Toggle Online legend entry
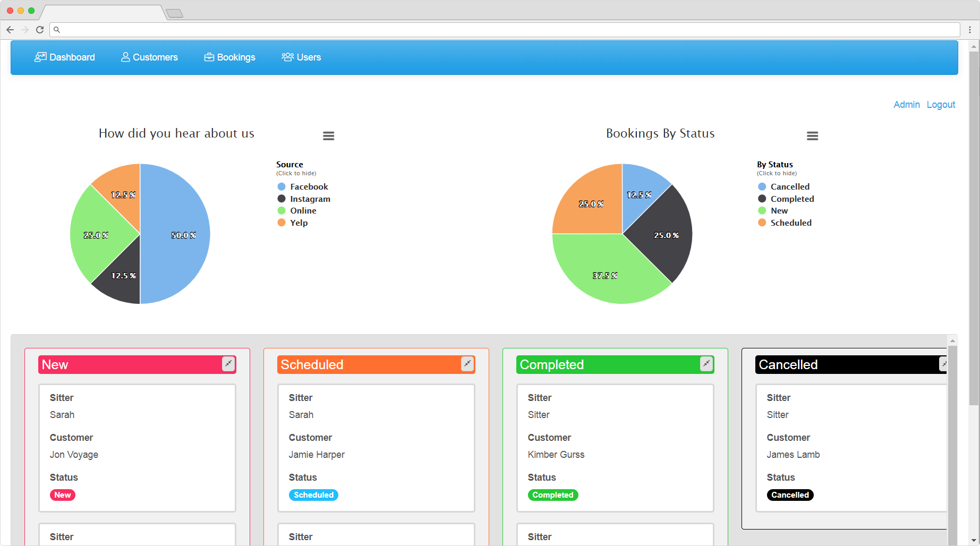 point(297,211)
